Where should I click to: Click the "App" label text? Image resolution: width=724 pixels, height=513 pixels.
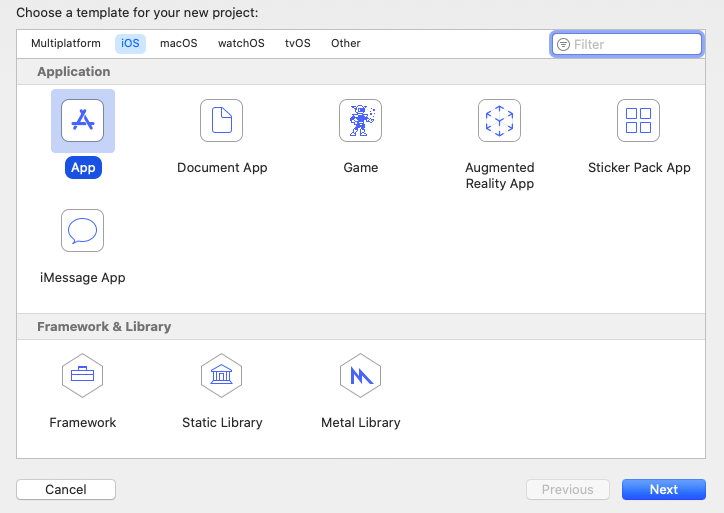83,168
